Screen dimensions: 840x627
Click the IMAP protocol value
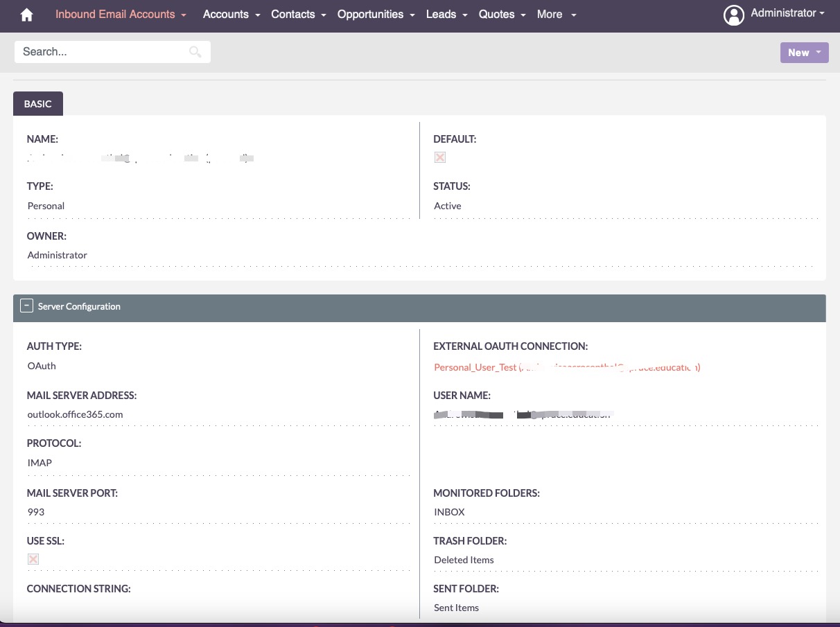(40, 463)
